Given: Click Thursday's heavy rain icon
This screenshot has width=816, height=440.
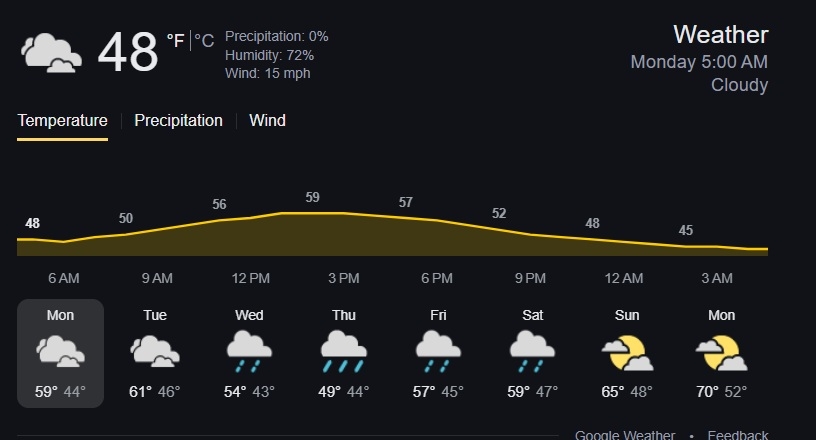Looking at the screenshot, I should click(343, 351).
